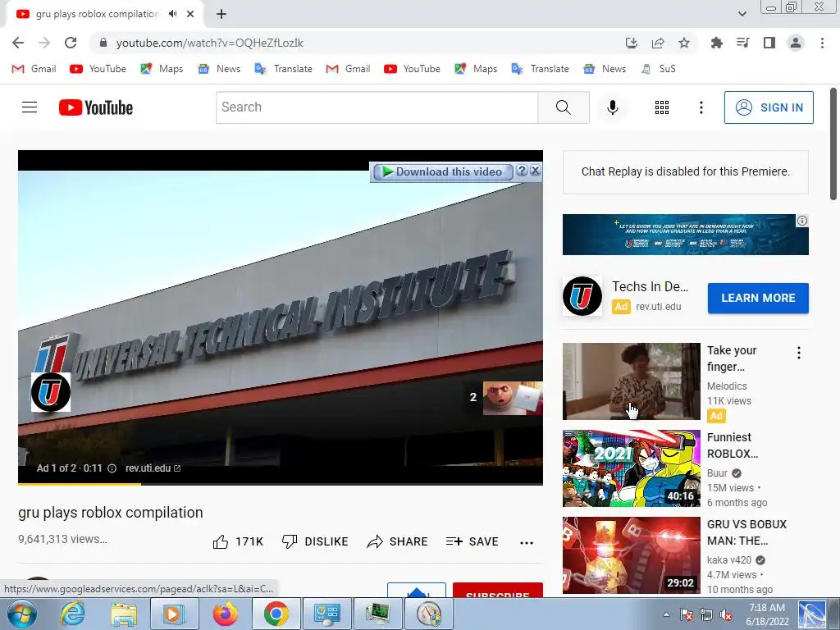Open options for Take your finger video
The width and height of the screenshot is (840, 630).
pyautogui.click(x=798, y=353)
